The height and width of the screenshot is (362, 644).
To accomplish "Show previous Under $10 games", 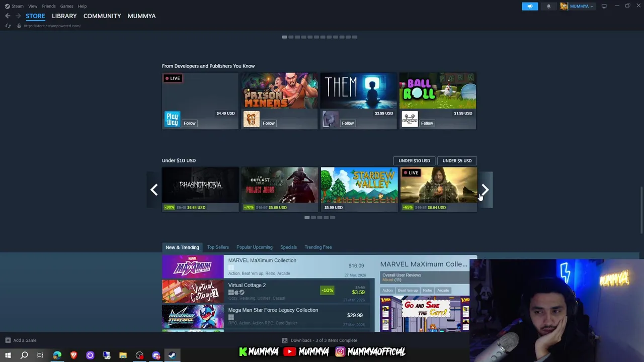I will tap(154, 190).
